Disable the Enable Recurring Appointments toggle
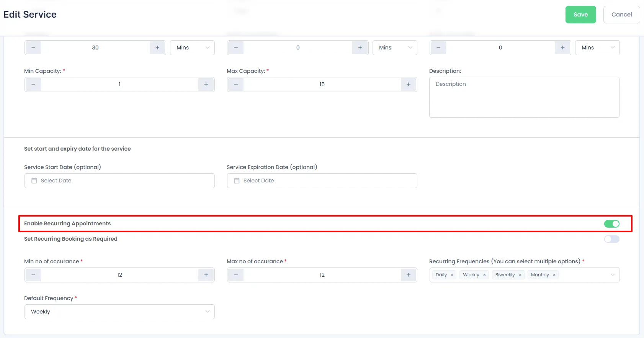The width and height of the screenshot is (644, 338). [x=611, y=224]
